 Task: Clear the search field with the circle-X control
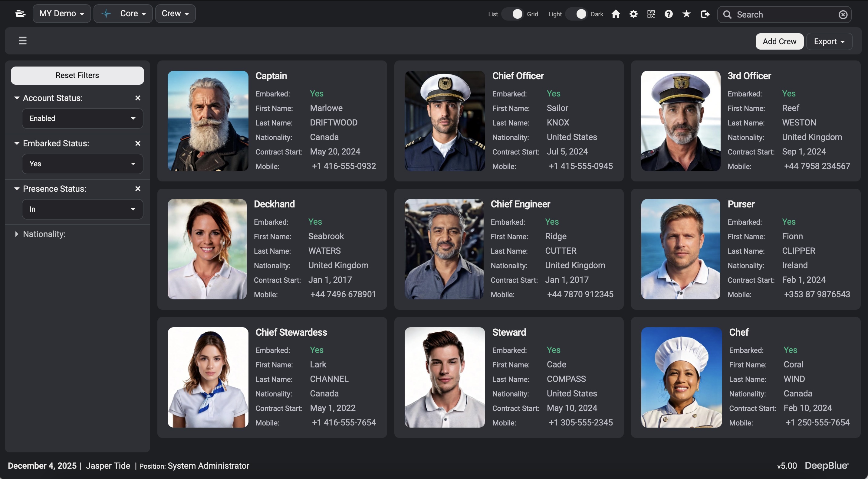[x=843, y=14]
